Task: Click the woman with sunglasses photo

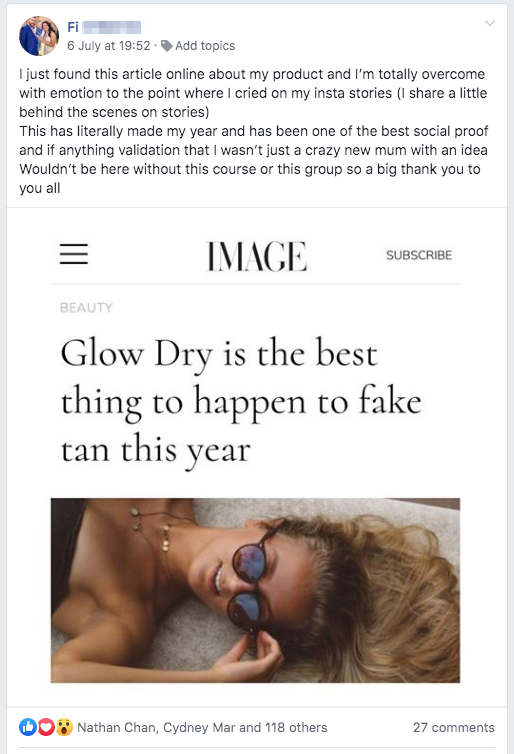Action: (x=255, y=591)
